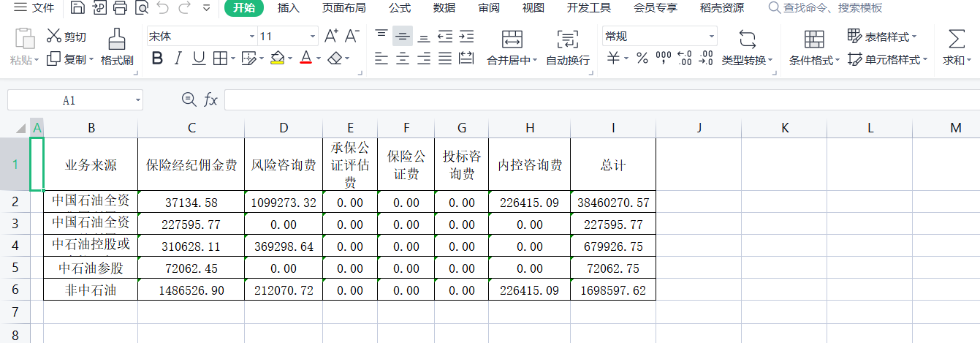The width and height of the screenshot is (980, 343).
Task: Switch to the Data (数据) tab
Action: pyautogui.click(x=444, y=8)
